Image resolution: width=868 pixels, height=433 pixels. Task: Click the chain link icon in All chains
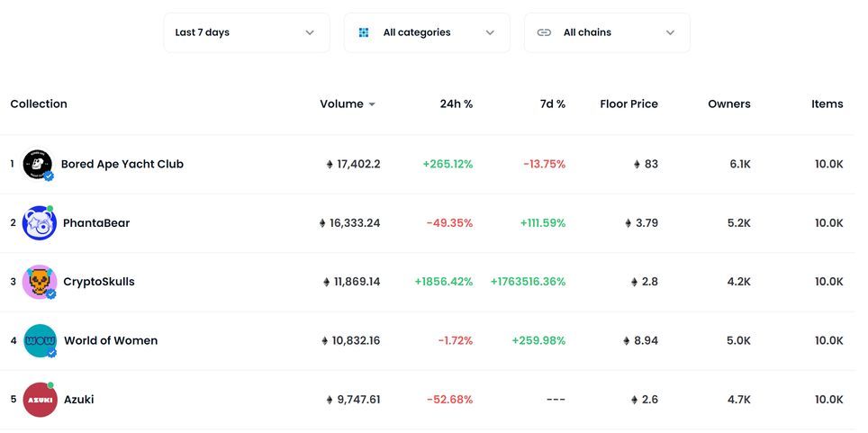pos(544,32)
